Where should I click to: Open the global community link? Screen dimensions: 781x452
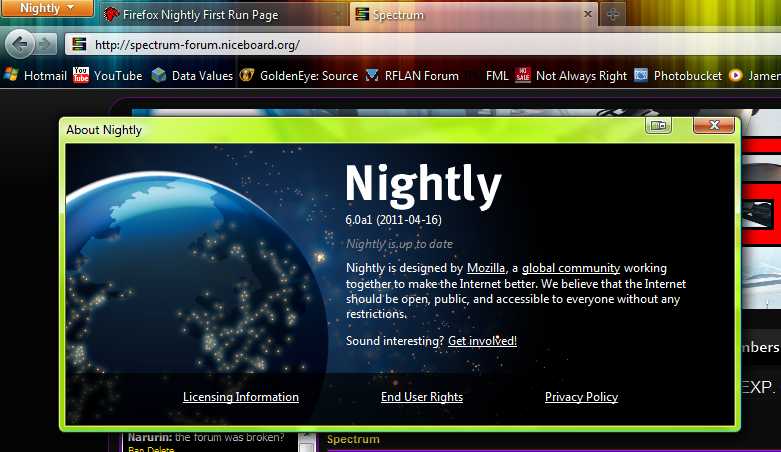[571, 268]
